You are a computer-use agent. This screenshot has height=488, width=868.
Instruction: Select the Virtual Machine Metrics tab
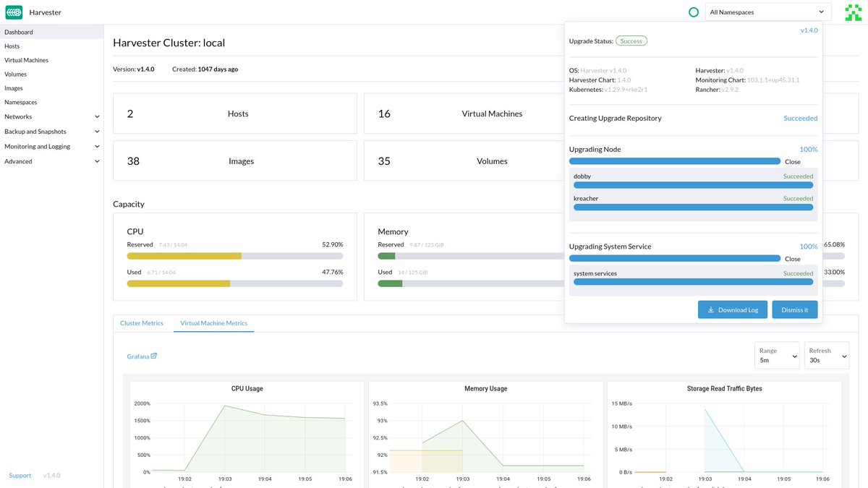click(213, 323)
